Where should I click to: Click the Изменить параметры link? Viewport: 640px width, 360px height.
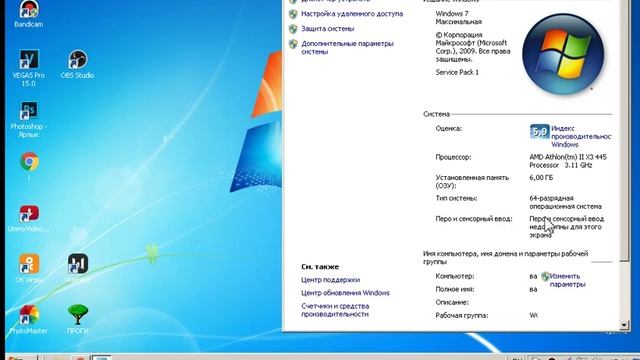pos(567,280)
